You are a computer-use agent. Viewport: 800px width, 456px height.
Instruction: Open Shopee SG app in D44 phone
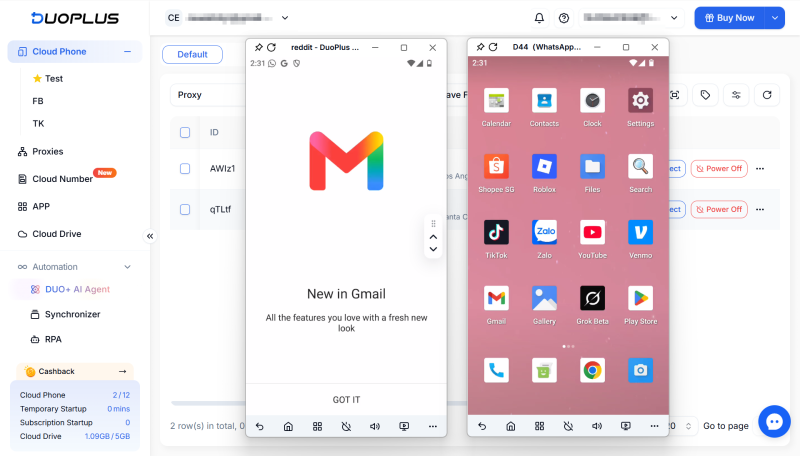pos(496,167)
